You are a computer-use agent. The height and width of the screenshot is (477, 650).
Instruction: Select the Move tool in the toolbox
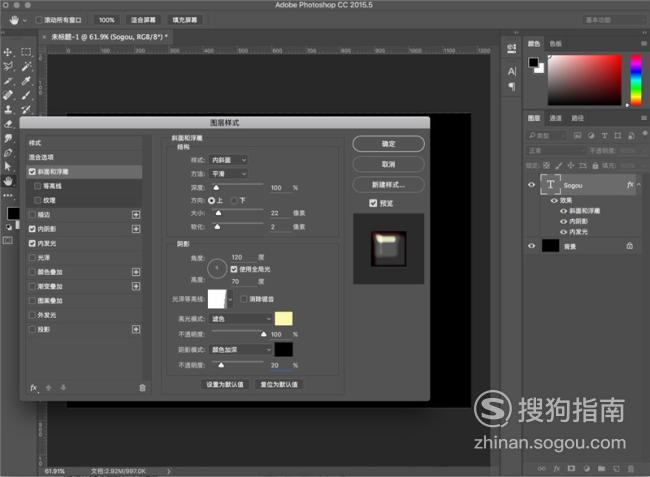7,52
